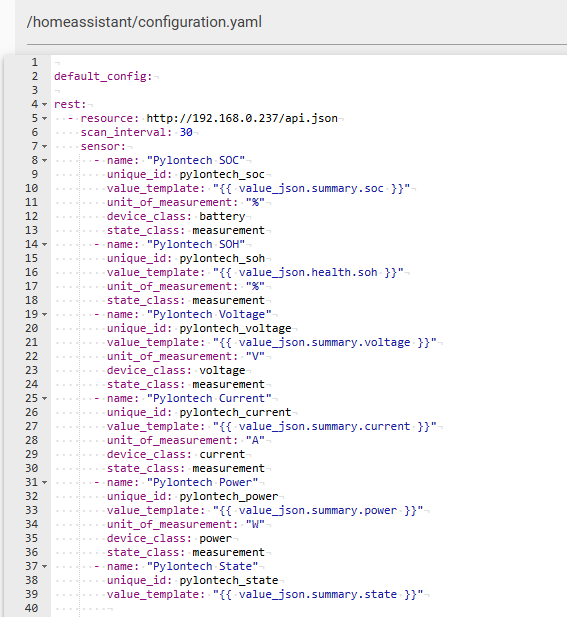Click state_class measurement on line 36
Viewport: 567px width, 617px height.
point(229,552)
